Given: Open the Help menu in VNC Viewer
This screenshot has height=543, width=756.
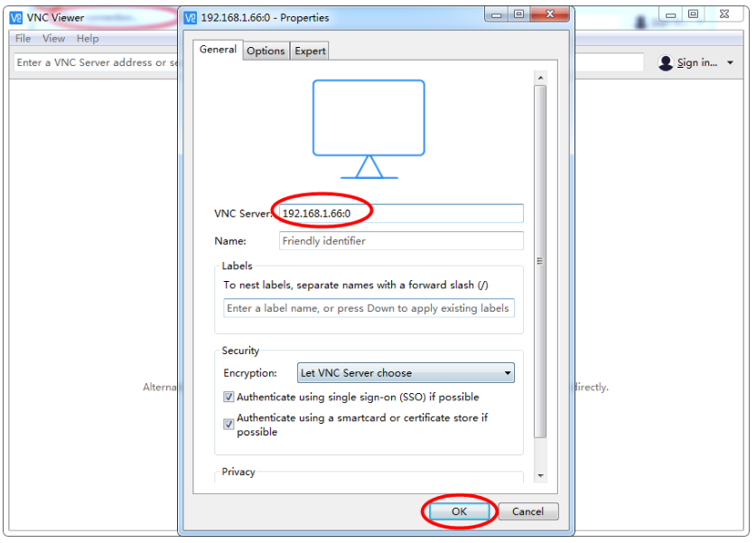Looking at the screenshot, I should click(88, 39).
